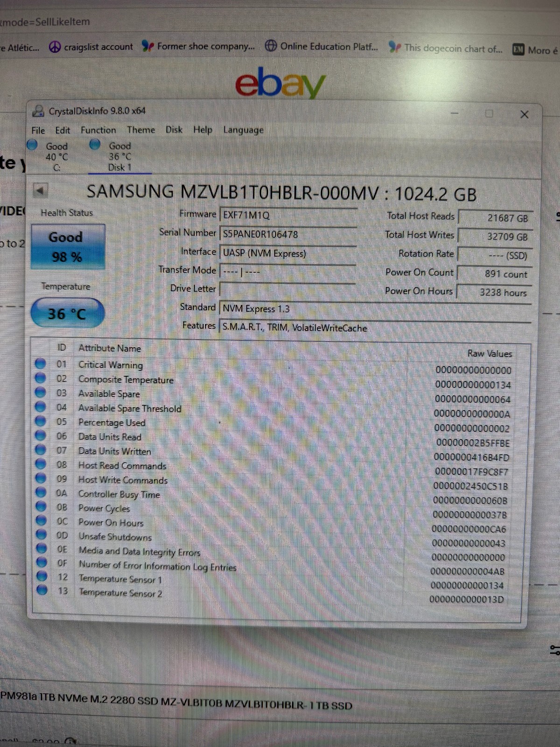Click the Attribute Name column header
The width and height of the screenshot is (560, 747).
(x=110, y=348)
